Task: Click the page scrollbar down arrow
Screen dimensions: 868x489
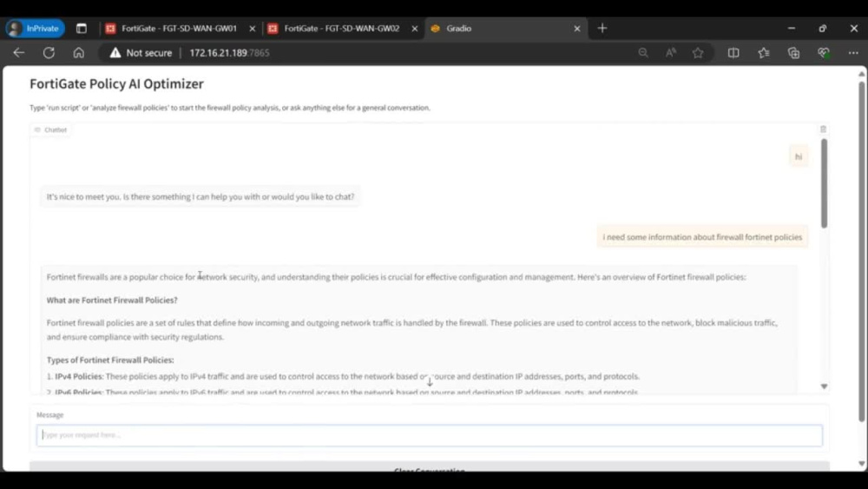Action: [861, 464]
